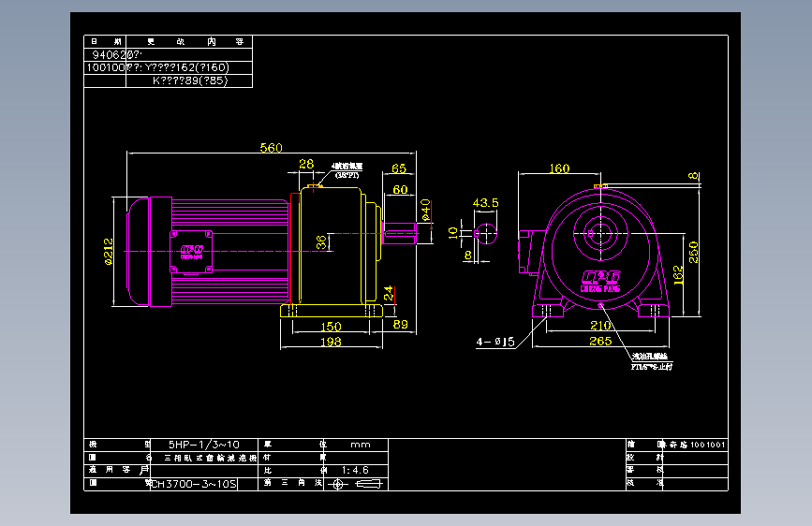Select the 1001001 entry in title block
Screen dimensions: 812x526
(x=707, y=445)
